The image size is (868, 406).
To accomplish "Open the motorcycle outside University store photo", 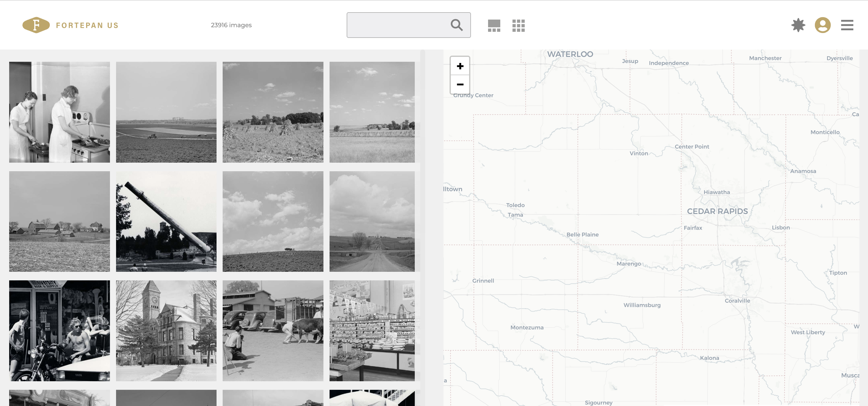I will click(x=59, y=331).
